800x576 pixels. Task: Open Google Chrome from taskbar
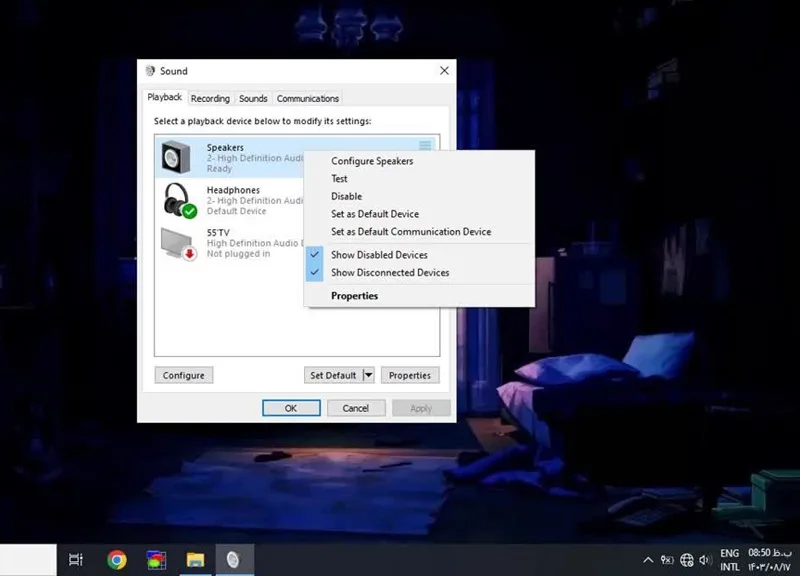(117, 560)
